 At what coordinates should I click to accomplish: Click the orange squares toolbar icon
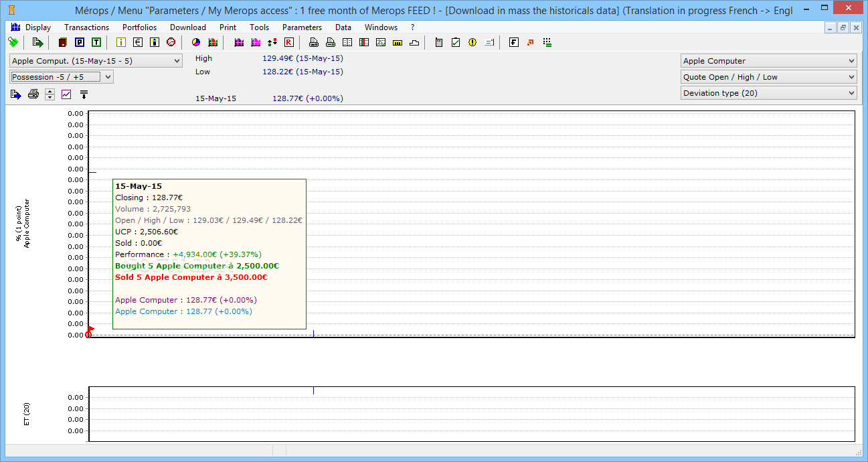pyautogui.click(x=531, y=42)
